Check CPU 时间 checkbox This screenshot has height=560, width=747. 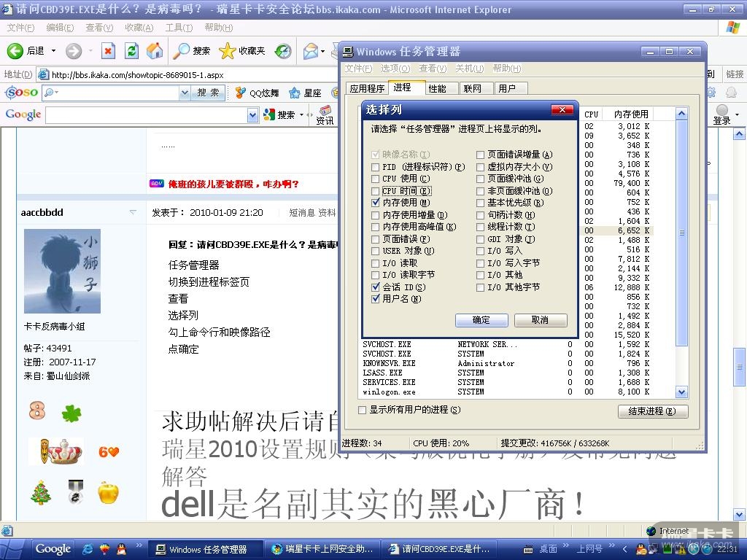click(x=376, y=192)
